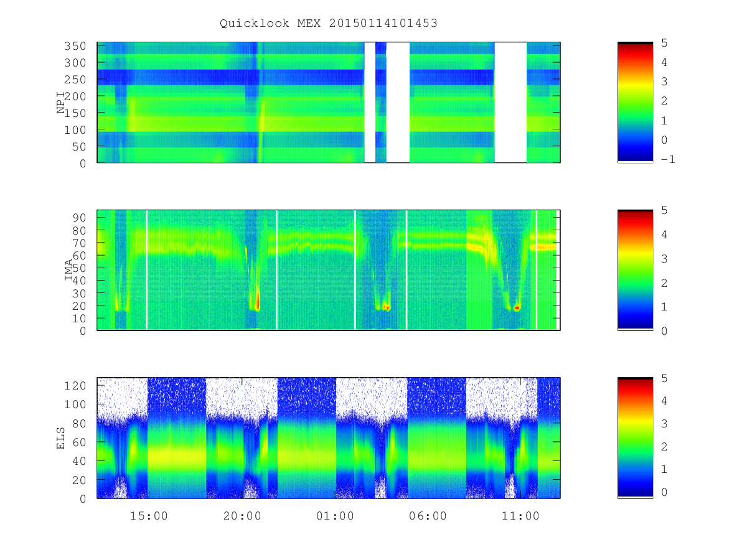The image size is (747, 560).
Task: Click the 3 value on IMA color bar
Action: [664, 258]
